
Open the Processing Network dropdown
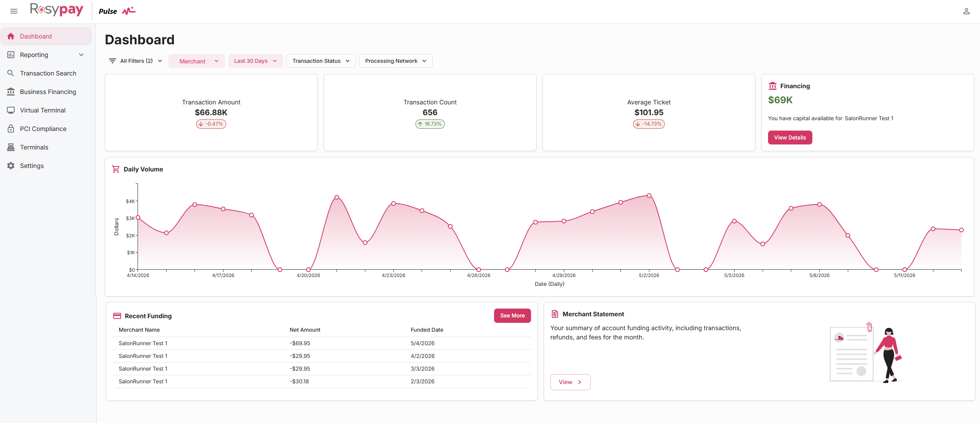[x=396, y=61]
